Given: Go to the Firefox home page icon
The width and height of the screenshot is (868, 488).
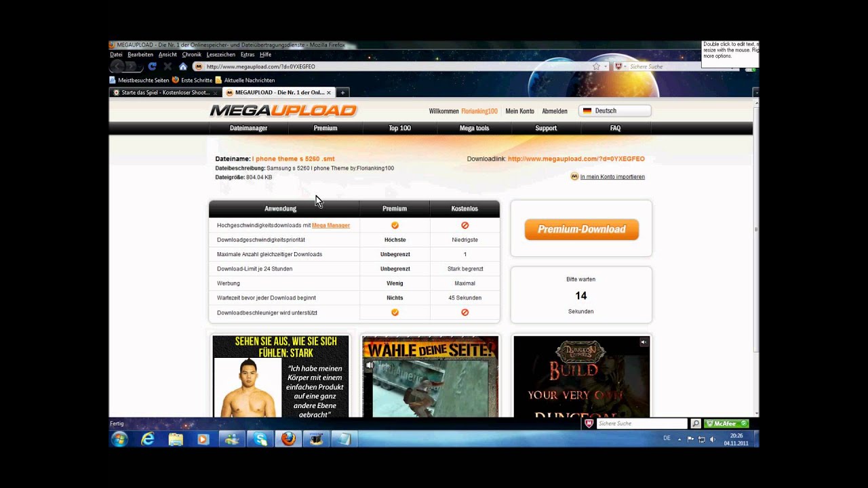Looking at the screenshot, I should 183,66.
